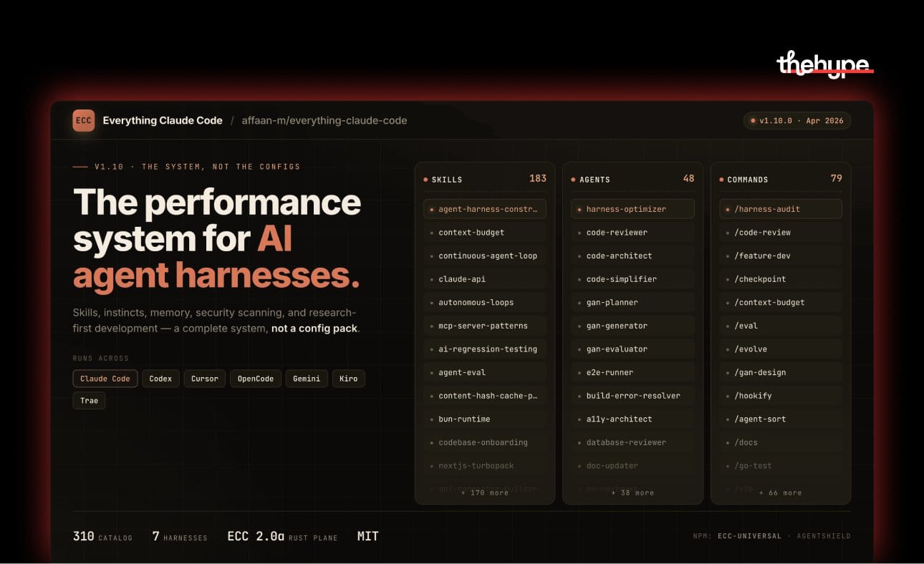Select the content-hash-cache-p… skill
The width and height of the screenshot is (924, 564).
coord(485,396)
